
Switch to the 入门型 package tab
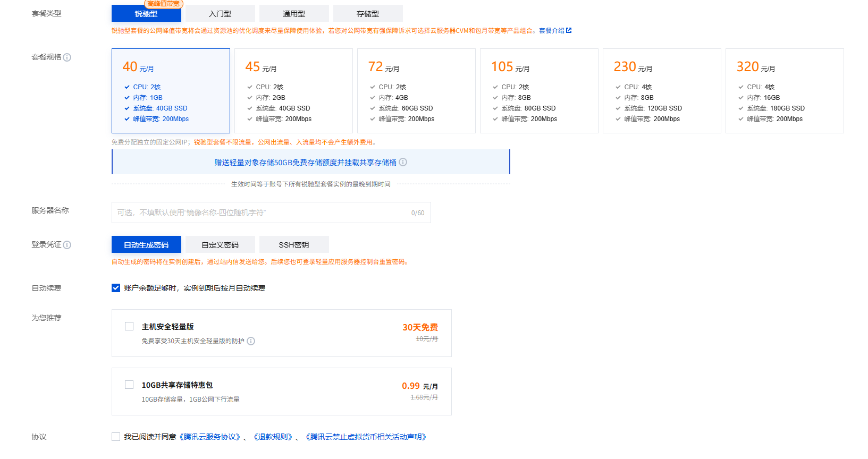[x=220, y=14]
